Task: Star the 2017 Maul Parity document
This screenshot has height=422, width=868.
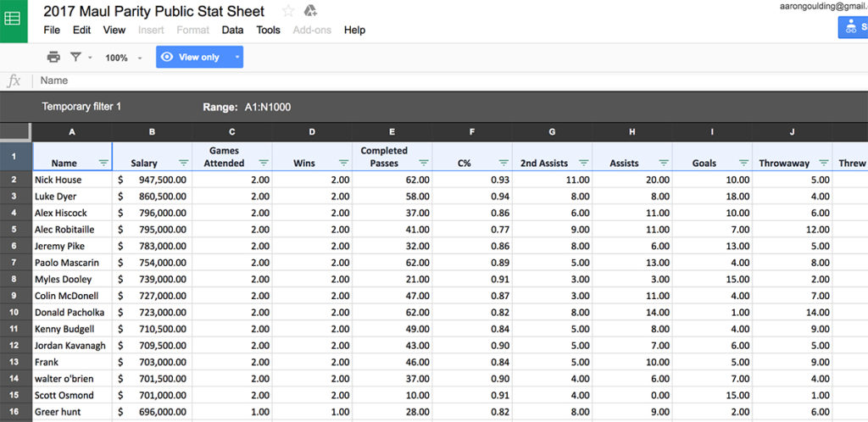Action: pyautogui.click(x=288, y=10)
